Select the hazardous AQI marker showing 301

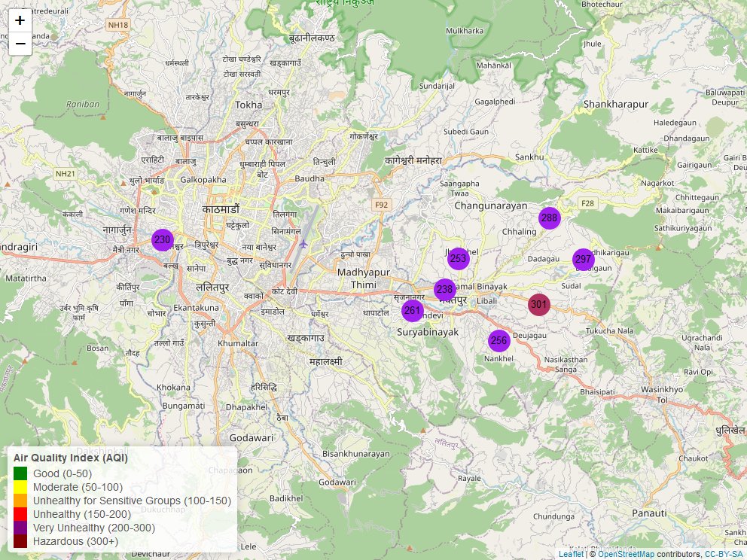(539, 305)
